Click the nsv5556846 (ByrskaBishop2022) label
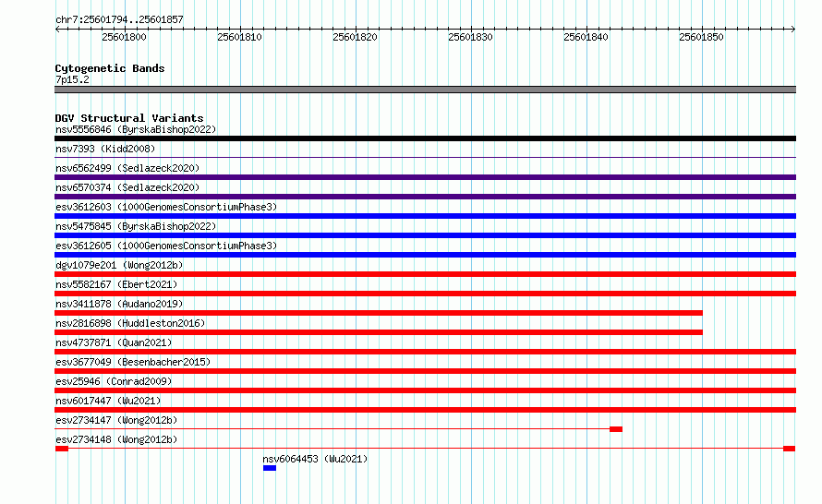Screen dimensions: 822x504 [x=136, y=129]
